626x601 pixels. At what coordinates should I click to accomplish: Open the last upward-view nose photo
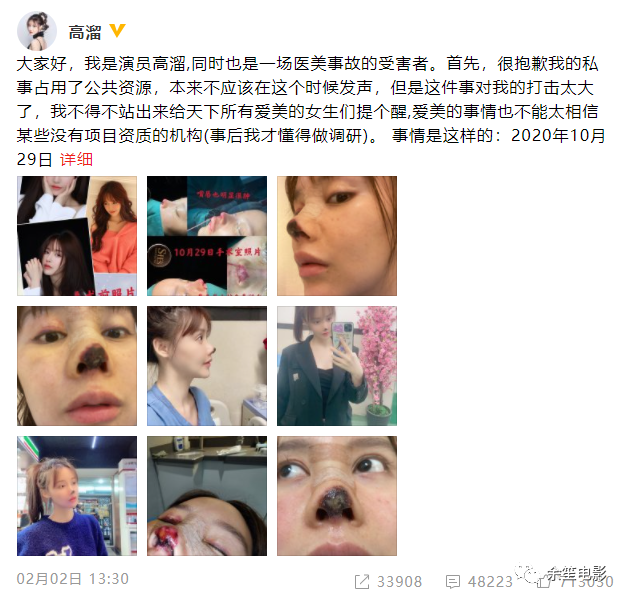pos(337,496)
